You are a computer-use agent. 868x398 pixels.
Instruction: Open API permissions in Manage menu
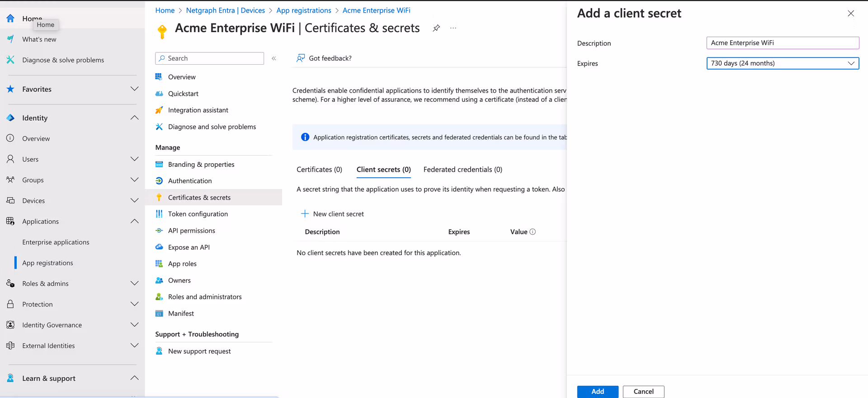point(191,231)
